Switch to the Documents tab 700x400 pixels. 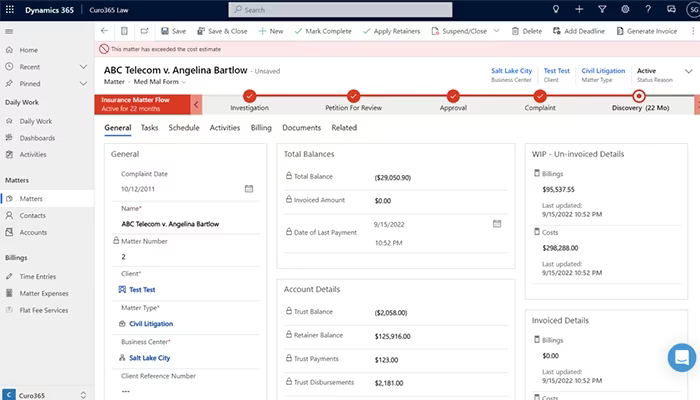[x=302, y=128]
